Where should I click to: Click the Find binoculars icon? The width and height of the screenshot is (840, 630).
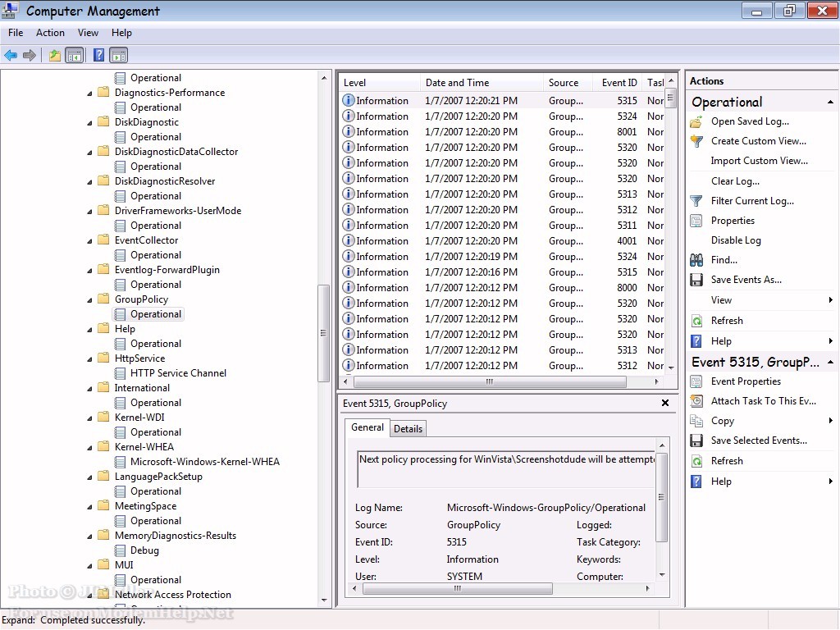click(696, 260)
